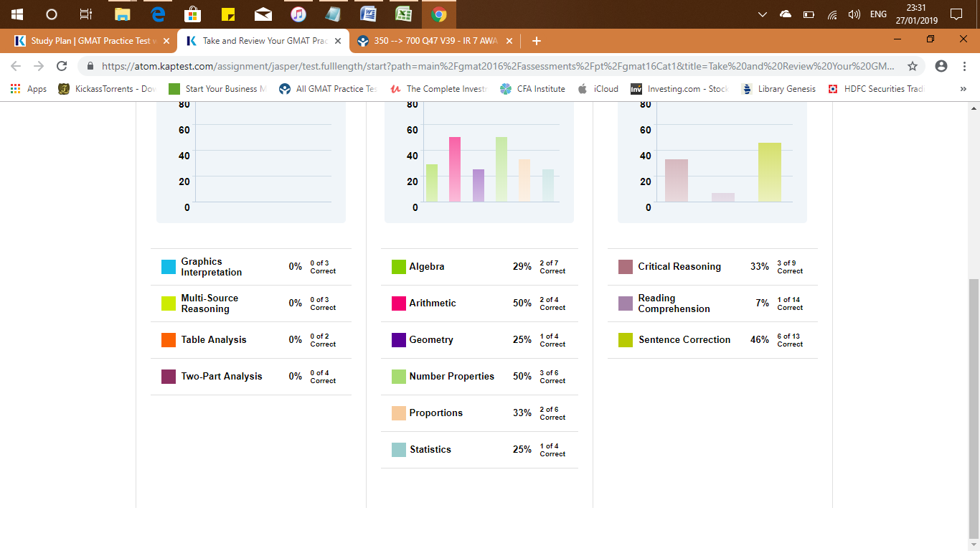Open new browser tab with plus icon
Screen dimensions: 980x551
(x=536, y=41)
